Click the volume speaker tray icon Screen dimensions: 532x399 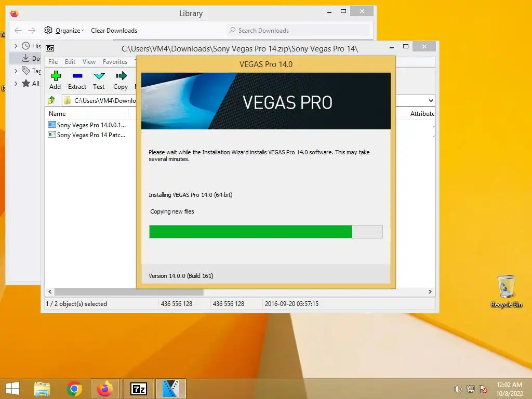point(458,389)
